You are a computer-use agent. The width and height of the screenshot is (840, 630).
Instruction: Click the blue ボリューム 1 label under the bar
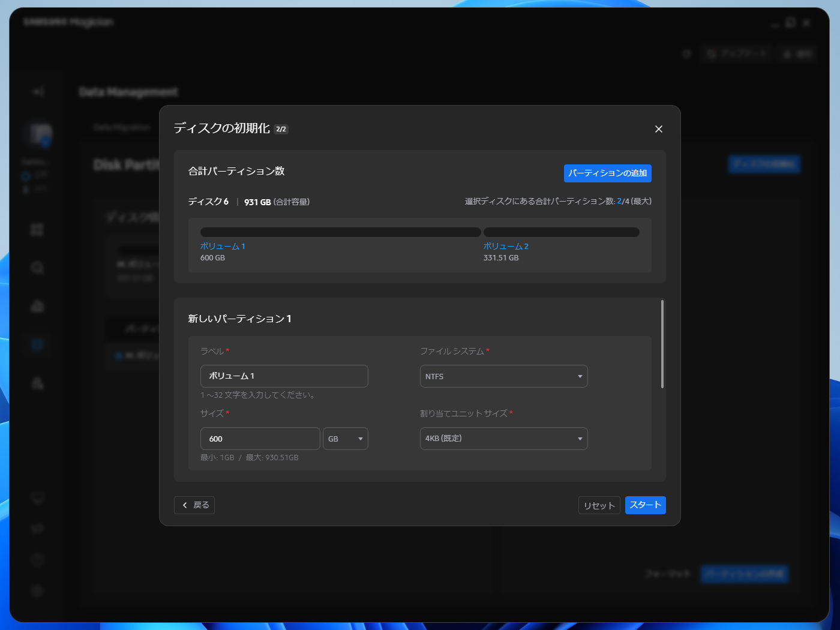tap(223, 247)
